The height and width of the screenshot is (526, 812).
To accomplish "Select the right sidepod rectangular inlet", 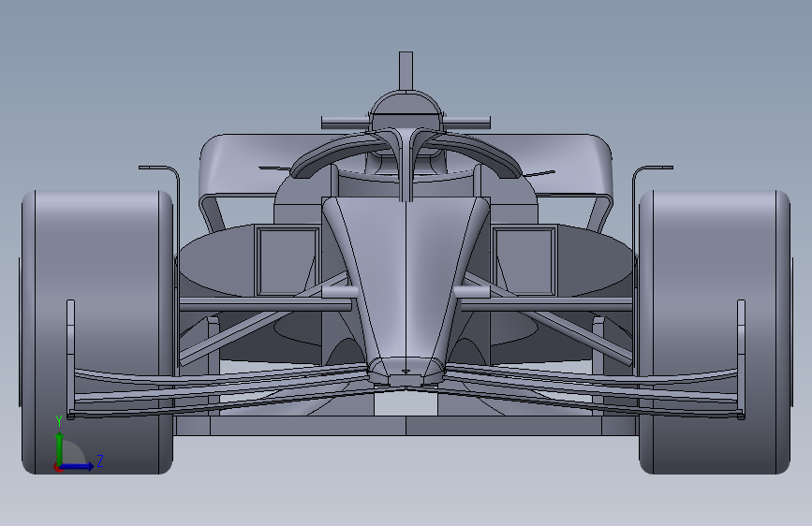I will [x=524, y=260].
